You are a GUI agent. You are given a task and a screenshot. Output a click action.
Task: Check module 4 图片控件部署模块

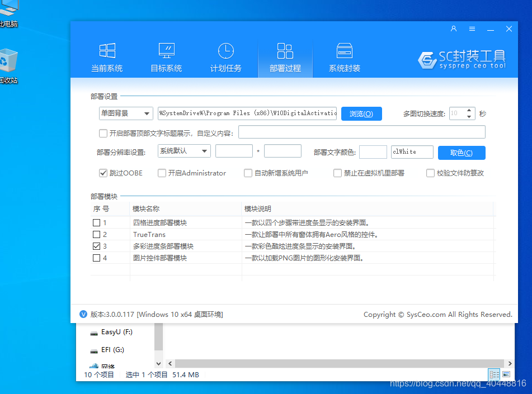[96, 258]
